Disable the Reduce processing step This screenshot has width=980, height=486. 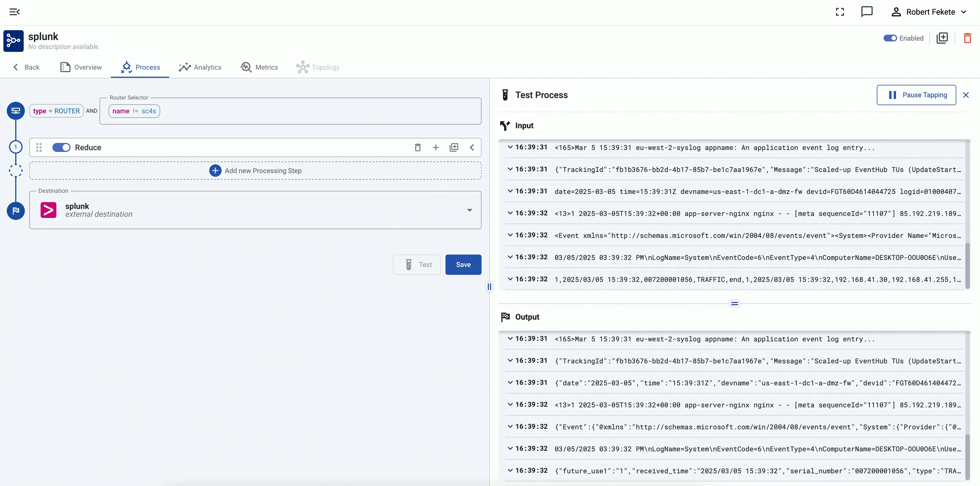click(x=61, y=147)
